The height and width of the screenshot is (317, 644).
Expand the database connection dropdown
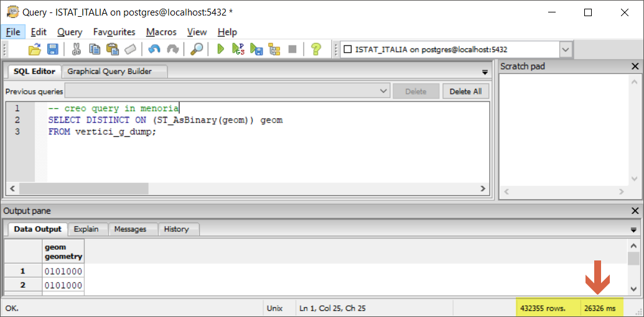[565, 49]
